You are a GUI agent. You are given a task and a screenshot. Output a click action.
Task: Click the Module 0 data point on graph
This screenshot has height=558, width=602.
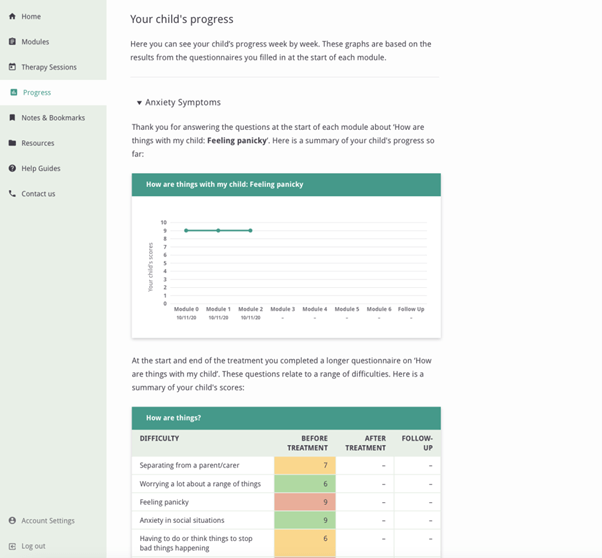[x=186, y=230]
